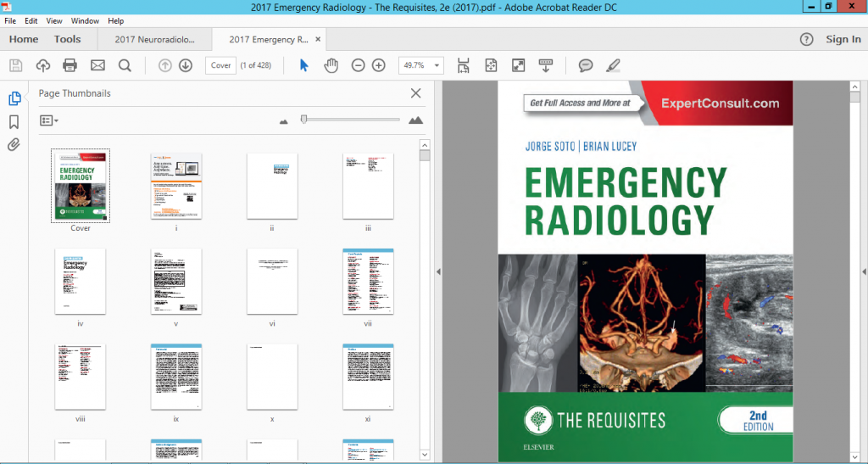The height and width of the screenshot is (464, 868).
Task: Collapse the left navigation pane arrow
Action: [x=438, y=271]
